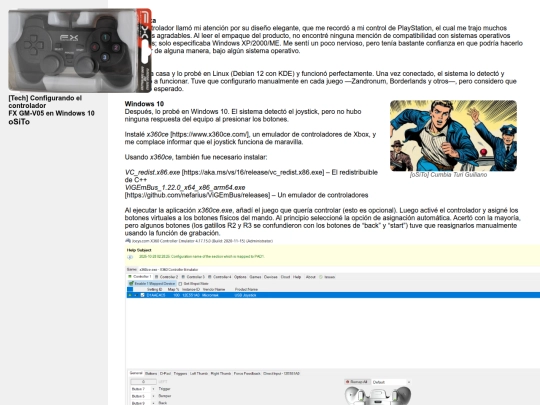This screenshot has width=540, height=405.
Task: Click the x360ce.com URL text
Action: click(209, 134)
